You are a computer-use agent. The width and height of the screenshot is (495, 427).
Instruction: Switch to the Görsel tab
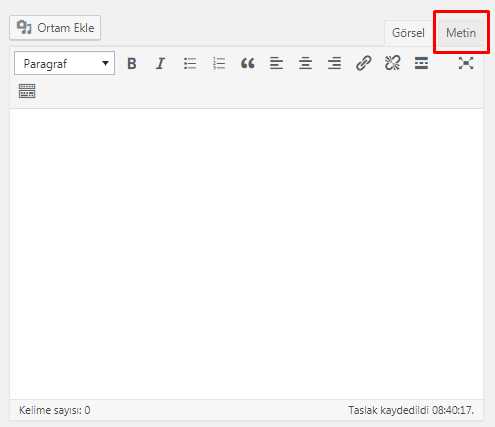[408, 33]
